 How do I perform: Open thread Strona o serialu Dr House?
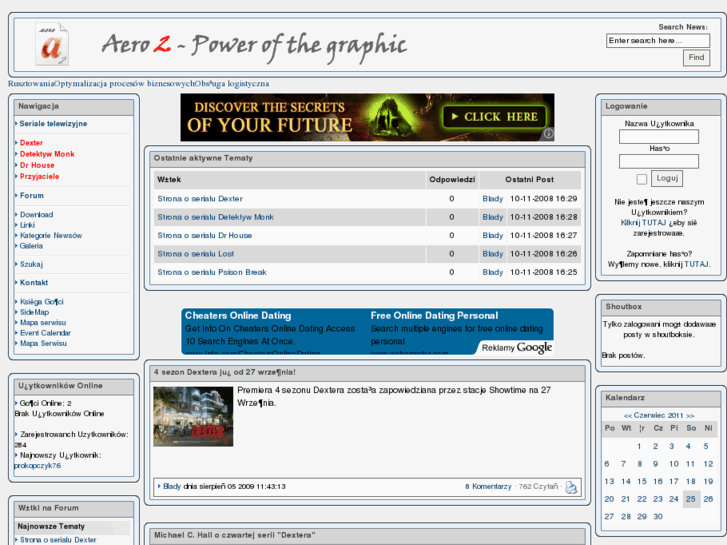coord(204,236)
